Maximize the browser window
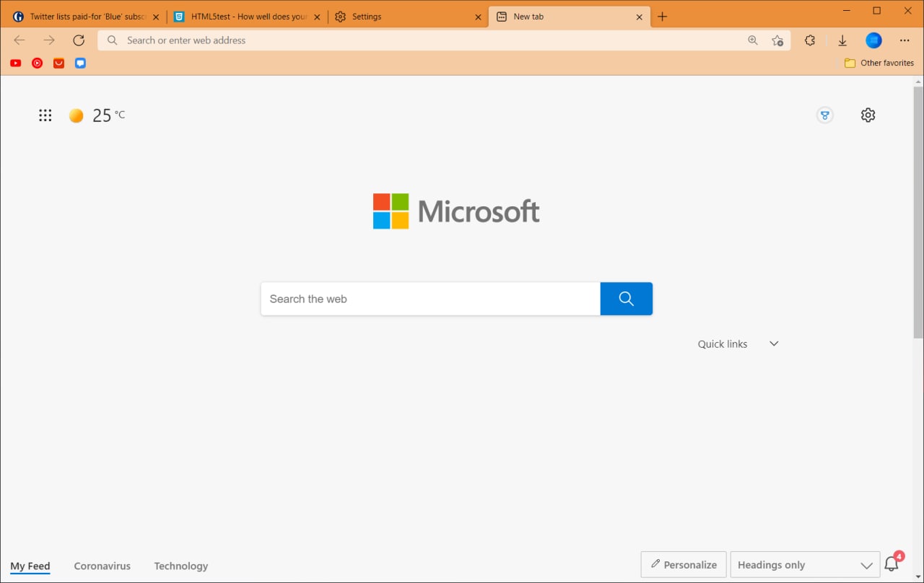 tap(876, 10)
